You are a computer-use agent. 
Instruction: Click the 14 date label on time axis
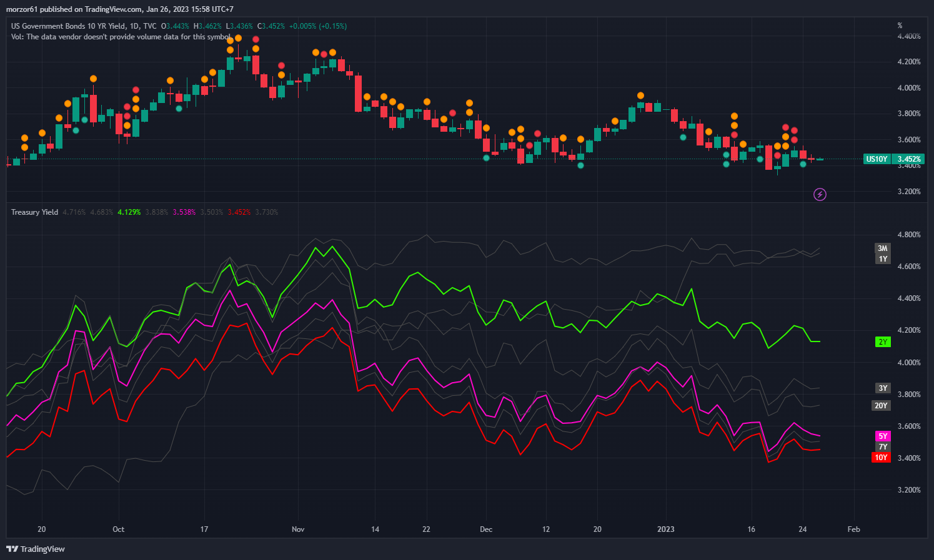pos(375,529)
